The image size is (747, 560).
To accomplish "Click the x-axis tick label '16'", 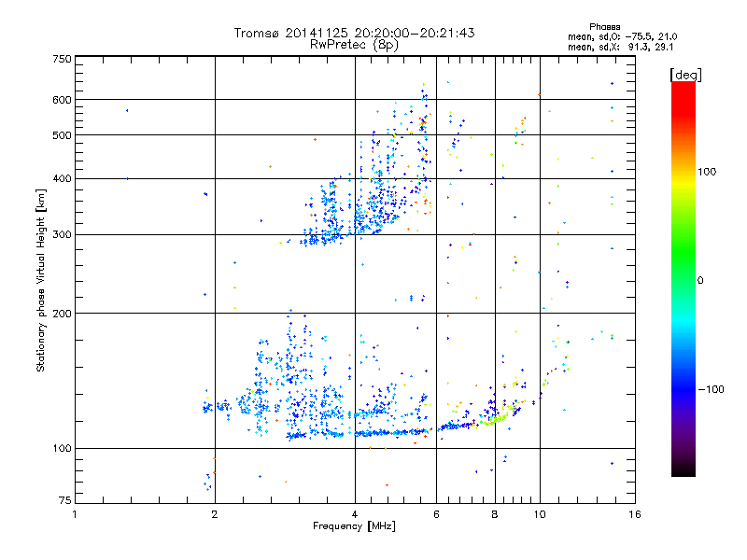I will coord(635,514).
